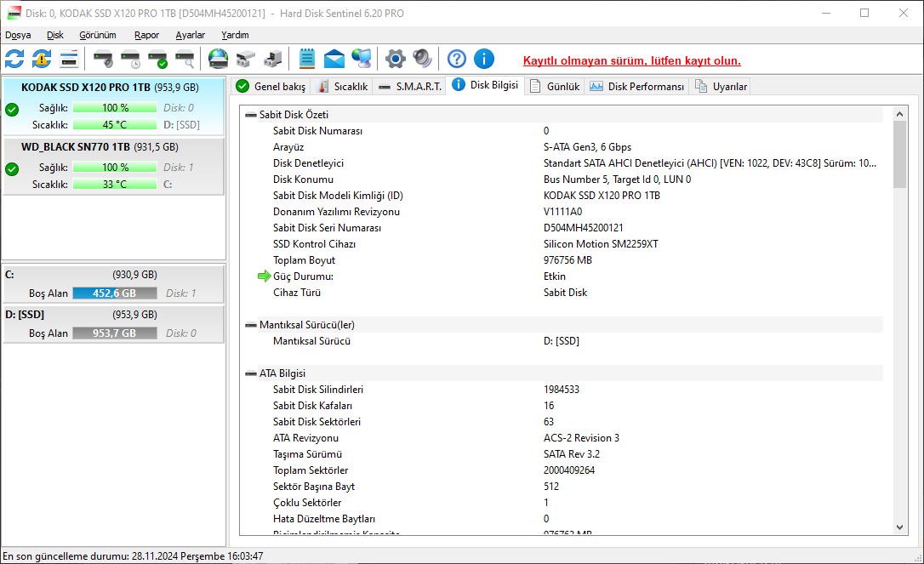Collapse the ATA Bilgisi section
The image size is (924, 564).
click(x=250, y=373)
